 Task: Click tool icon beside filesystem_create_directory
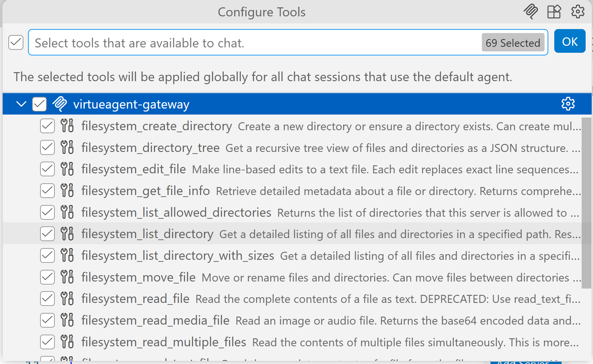67,126
